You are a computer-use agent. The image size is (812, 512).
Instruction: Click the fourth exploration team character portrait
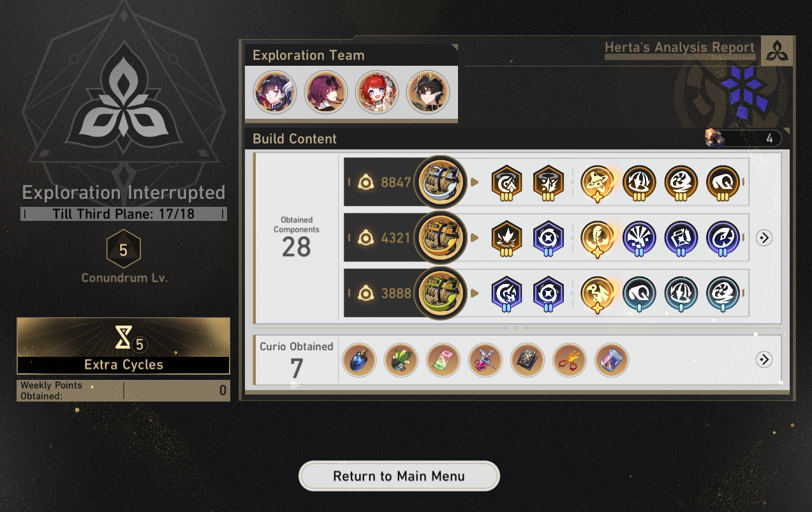point(428,92)
